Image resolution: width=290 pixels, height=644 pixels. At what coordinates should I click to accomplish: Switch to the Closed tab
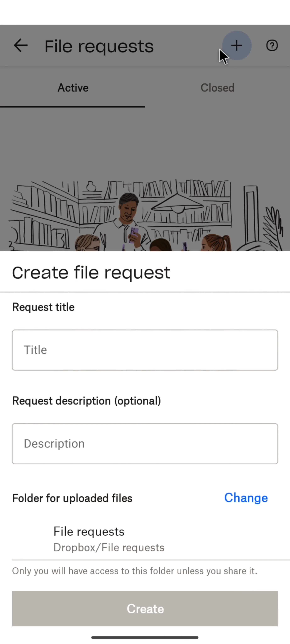click(217, 88)
